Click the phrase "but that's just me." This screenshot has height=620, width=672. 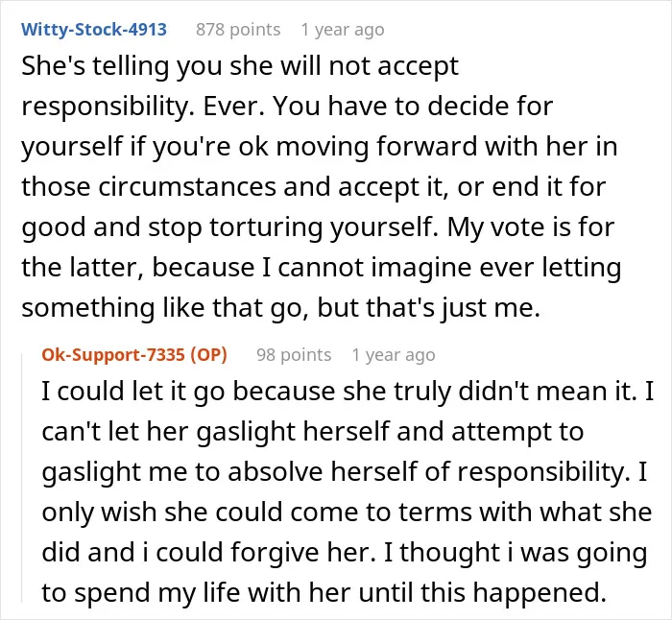(428, 307)
